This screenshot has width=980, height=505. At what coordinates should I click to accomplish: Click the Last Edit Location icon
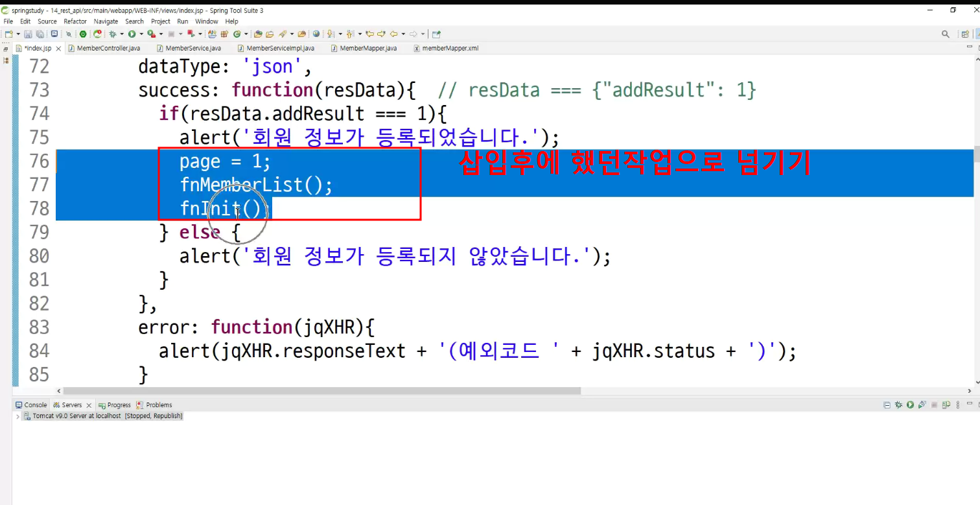tap(369, 34)
